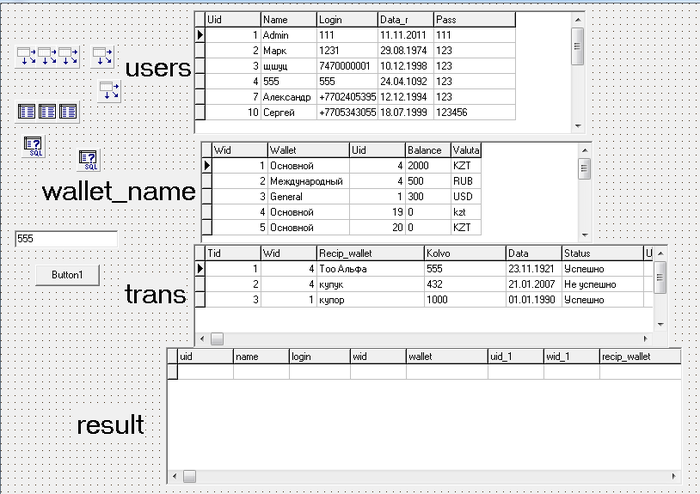This screenshot has height=494, width=700.
Task: Select the leftmost Table component icon
Action: [x=28, y=113]
